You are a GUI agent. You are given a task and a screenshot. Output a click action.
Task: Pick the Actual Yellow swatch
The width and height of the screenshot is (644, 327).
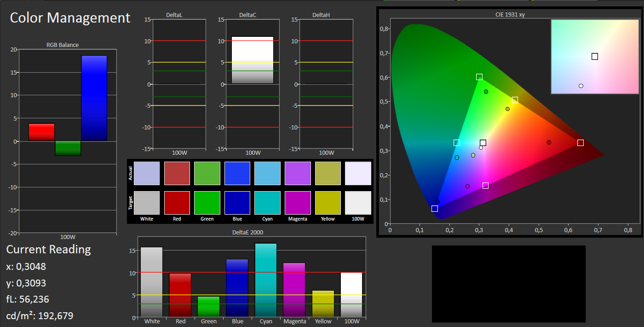(x=328, y=173)
